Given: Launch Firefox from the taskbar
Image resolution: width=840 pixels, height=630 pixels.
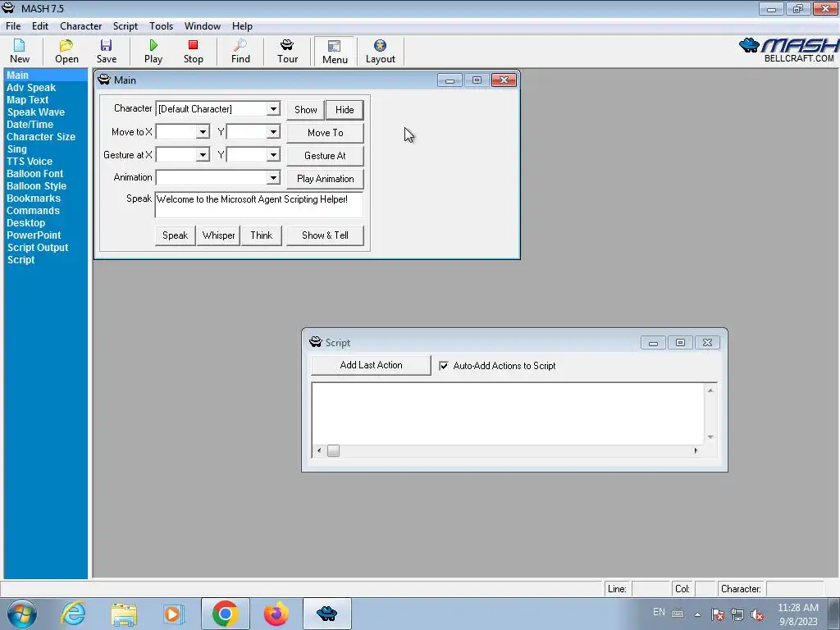Looking at the screenshot, I should point(276,614).
